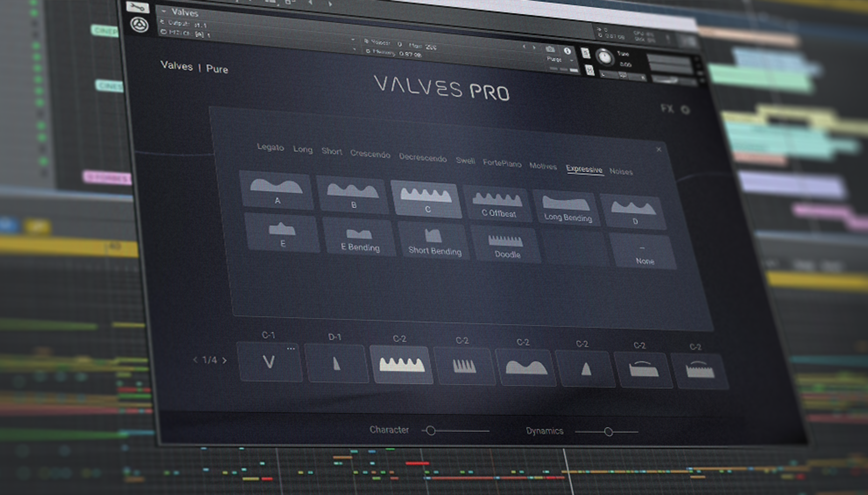Go to next keyswitch page
The height and width of the screenshot is (495, 868).
click(224, 360)
